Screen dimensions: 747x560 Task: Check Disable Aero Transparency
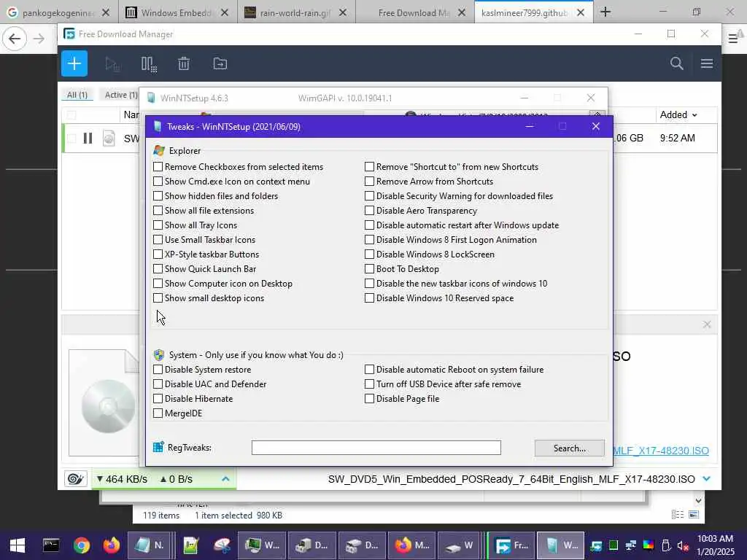click(x=369, y=211)
